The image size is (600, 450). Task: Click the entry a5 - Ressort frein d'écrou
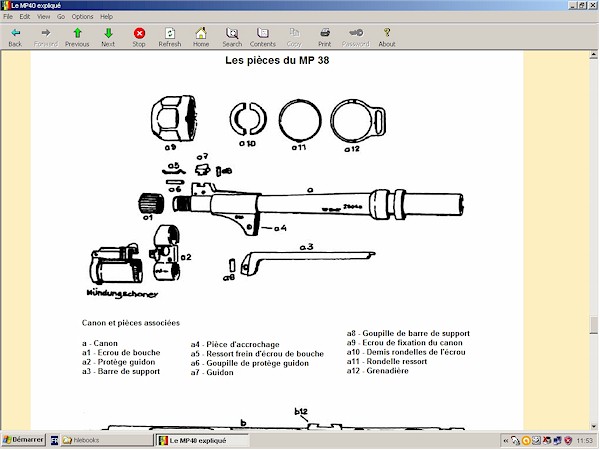tap(257, 354)
